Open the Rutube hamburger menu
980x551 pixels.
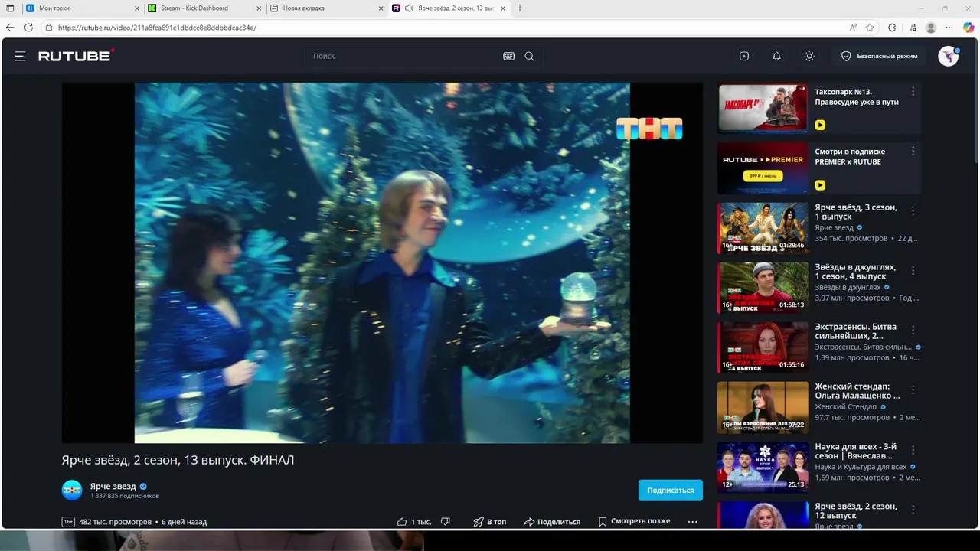pos(20,56)
